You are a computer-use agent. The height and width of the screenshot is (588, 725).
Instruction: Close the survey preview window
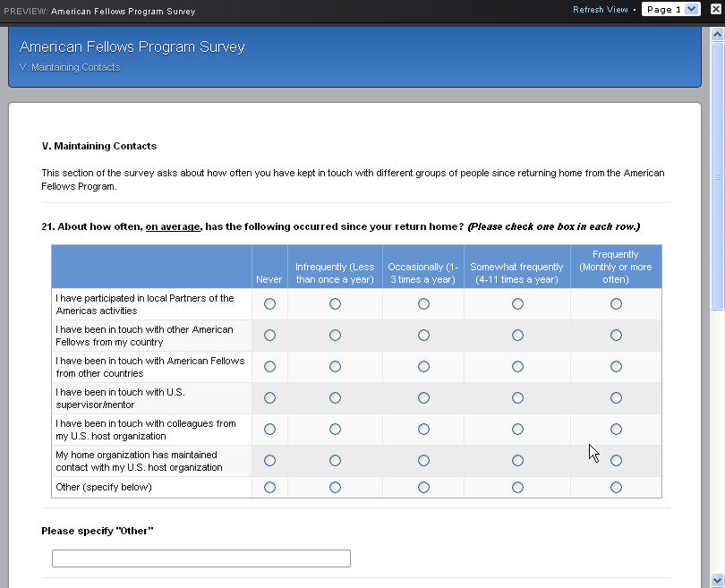[715, 10]
